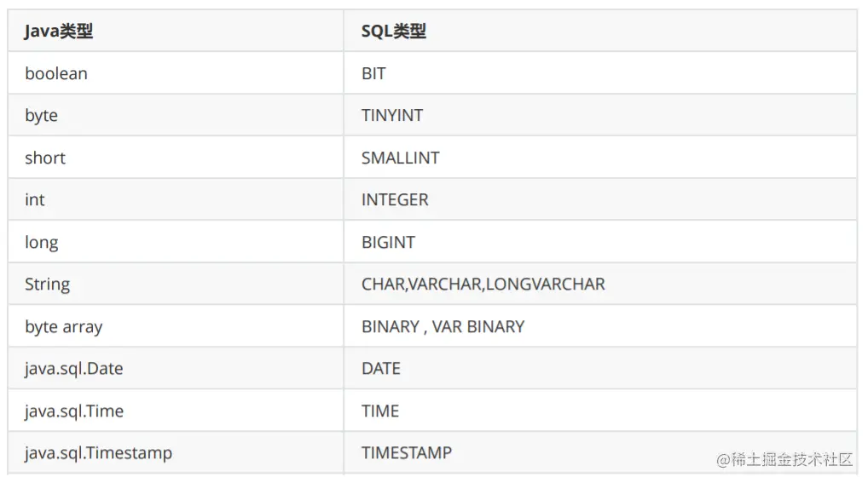This screenshot has height=483, width=868.
Task: Select the BINARY , VAR BINARY cell
Action: tap(443, 326)
